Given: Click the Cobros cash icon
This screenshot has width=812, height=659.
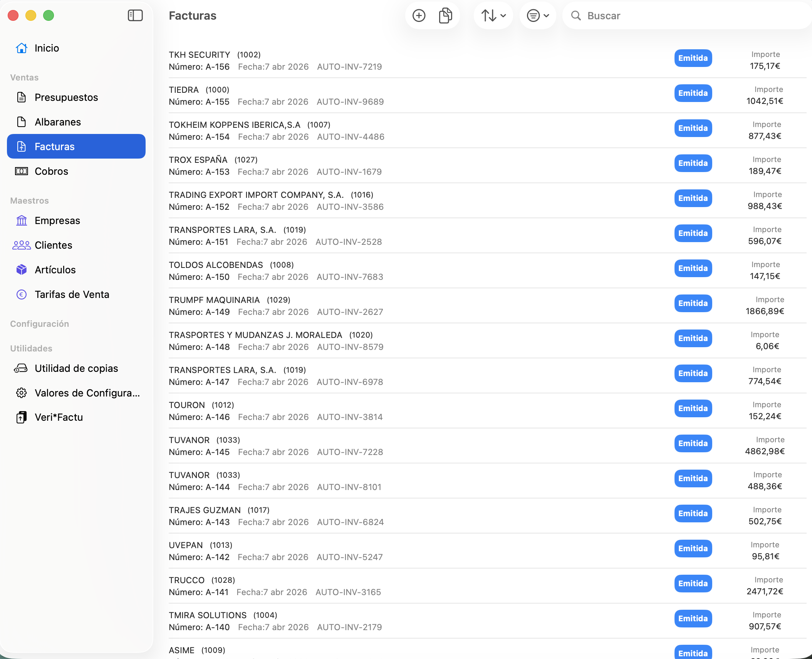Looking at the screenshot, I should (21, 171).
